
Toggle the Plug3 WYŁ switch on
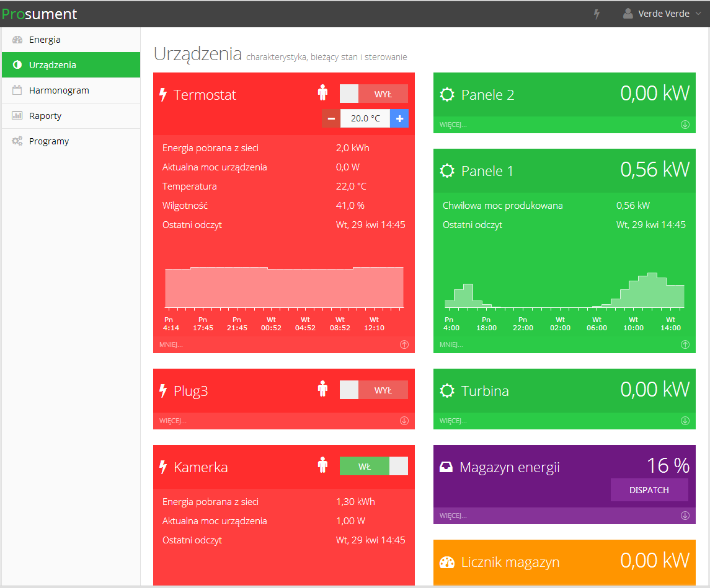point(373,390)
